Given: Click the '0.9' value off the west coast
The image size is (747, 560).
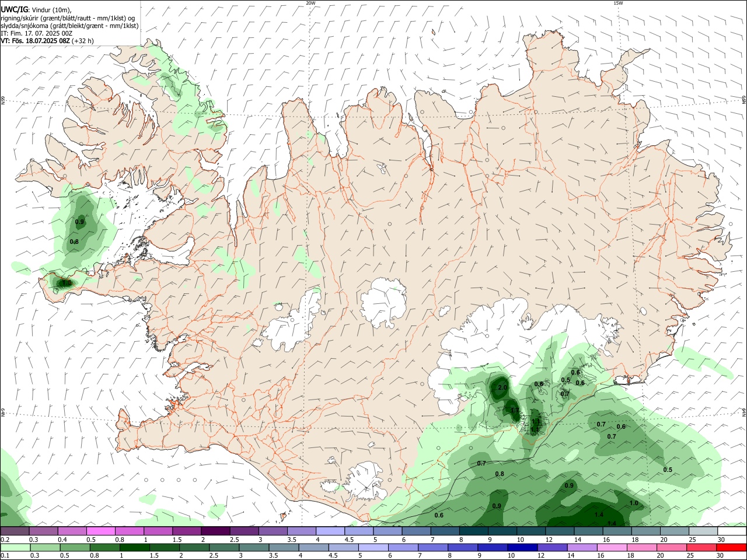Looking at the screenshot, I should 80,222.
